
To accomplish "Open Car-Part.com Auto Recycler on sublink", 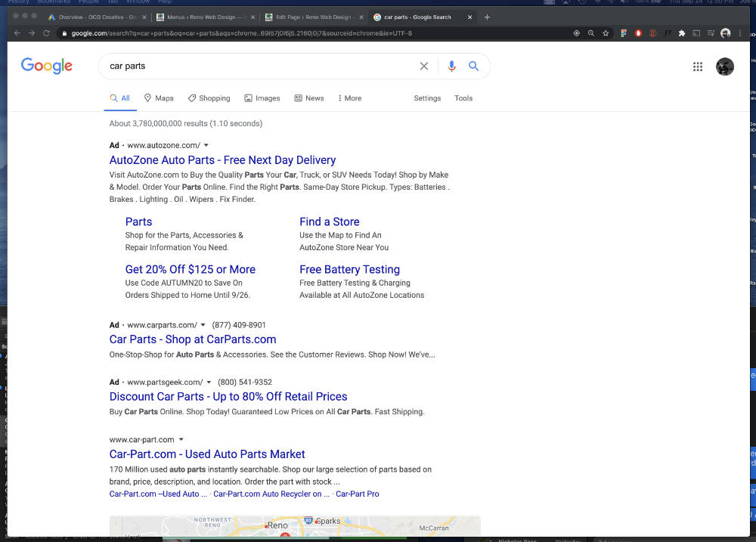I will 271,494.
